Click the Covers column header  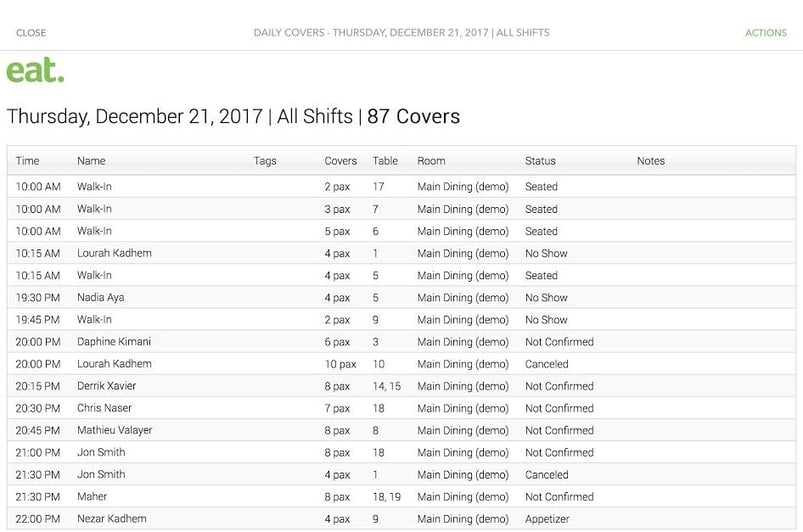click(x=341, y=161)
